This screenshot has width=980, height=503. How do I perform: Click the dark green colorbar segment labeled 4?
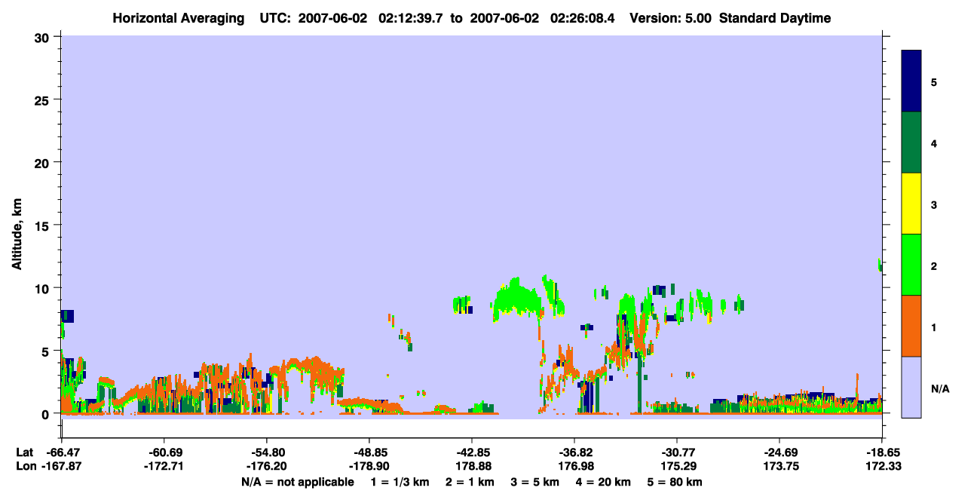(911, 143)
